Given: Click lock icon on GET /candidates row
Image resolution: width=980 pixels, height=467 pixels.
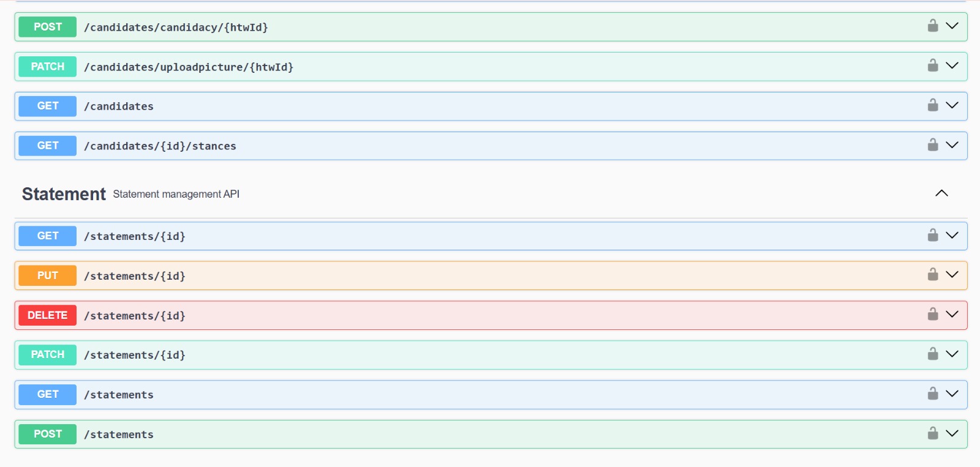Looking at the screenshot, I should (933, 105).
